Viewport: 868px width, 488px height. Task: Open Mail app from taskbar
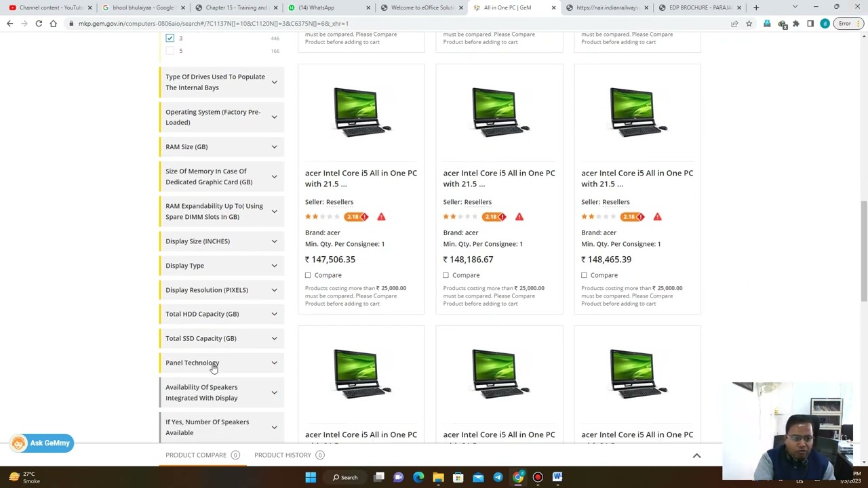pos(478,477)
